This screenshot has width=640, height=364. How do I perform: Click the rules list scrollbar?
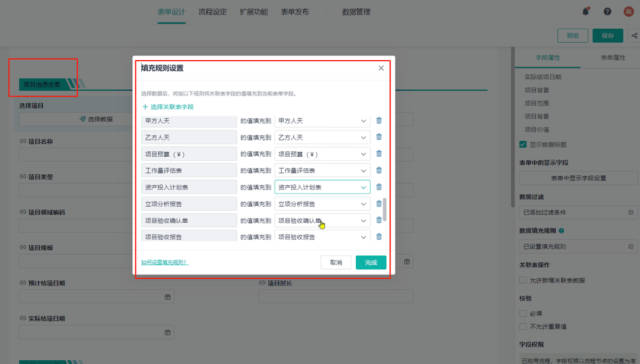tap(385, 210)
